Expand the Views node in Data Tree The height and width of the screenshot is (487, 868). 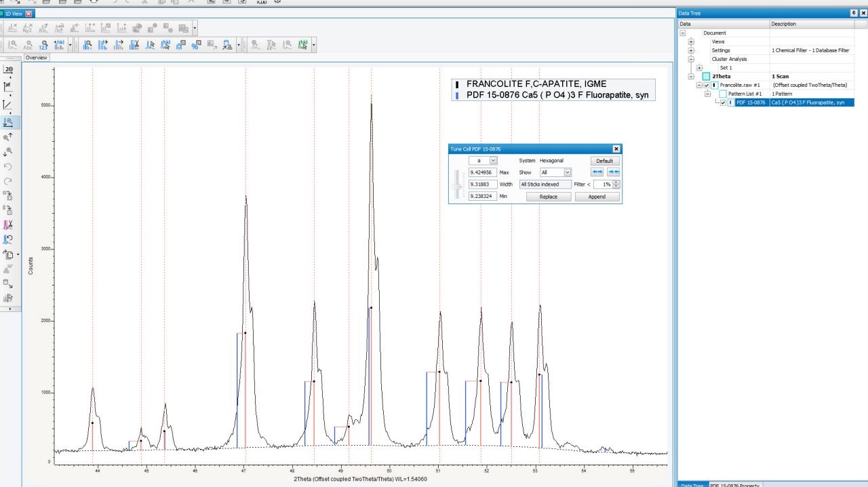691,41
